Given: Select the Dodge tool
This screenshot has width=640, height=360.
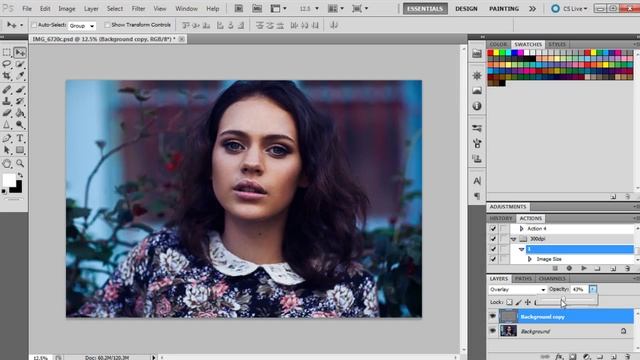Looking at the screenshot, I should [x=20, y=124].
